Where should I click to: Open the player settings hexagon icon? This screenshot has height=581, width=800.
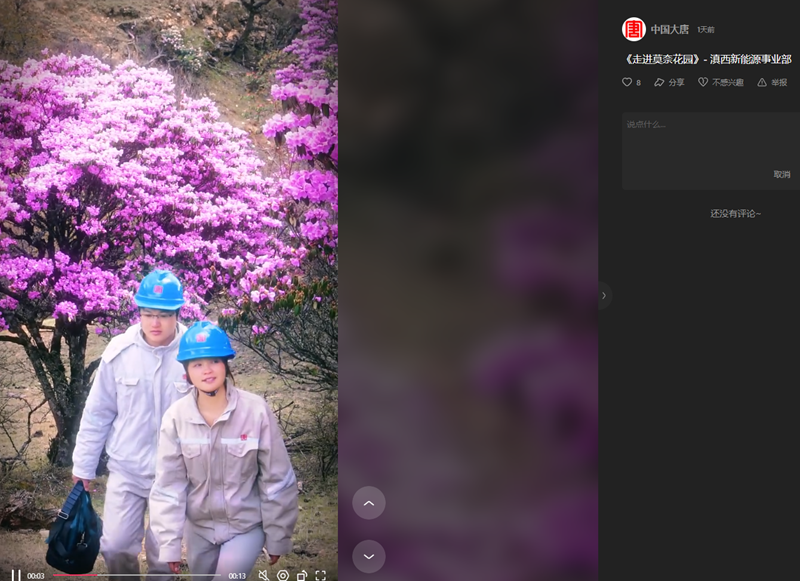click(283, 575)
